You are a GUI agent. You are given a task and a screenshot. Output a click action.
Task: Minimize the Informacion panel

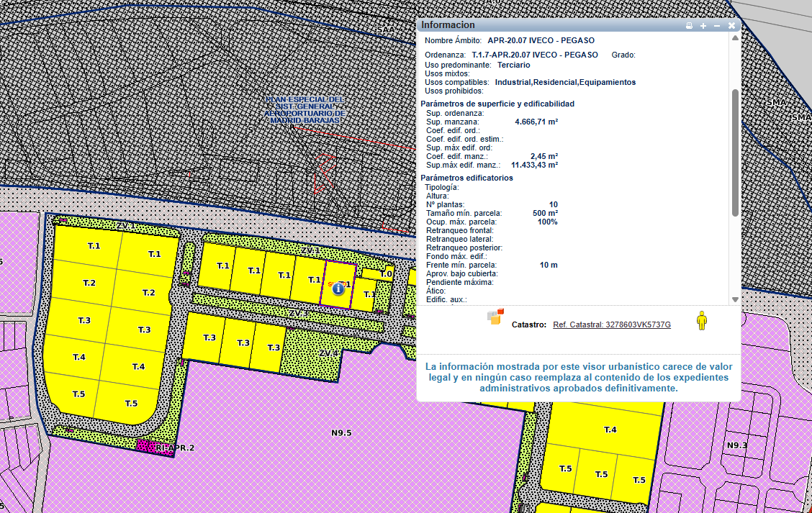pos(717,25)
